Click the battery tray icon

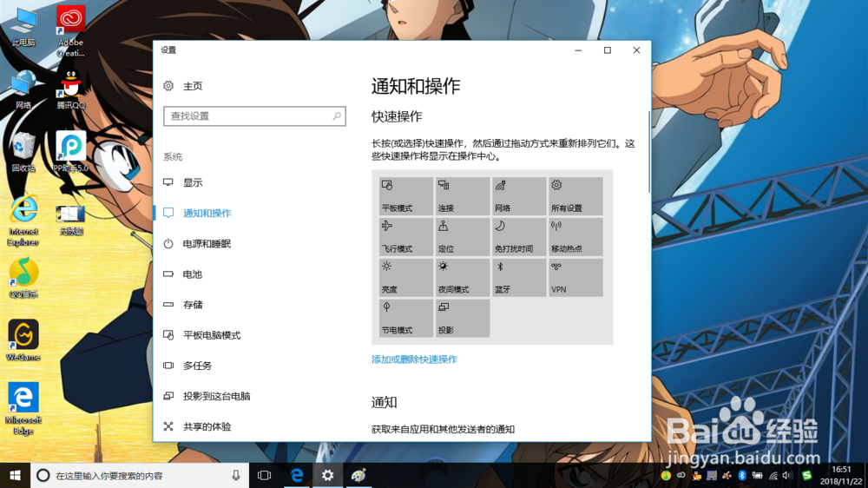[x=757, y=475]
